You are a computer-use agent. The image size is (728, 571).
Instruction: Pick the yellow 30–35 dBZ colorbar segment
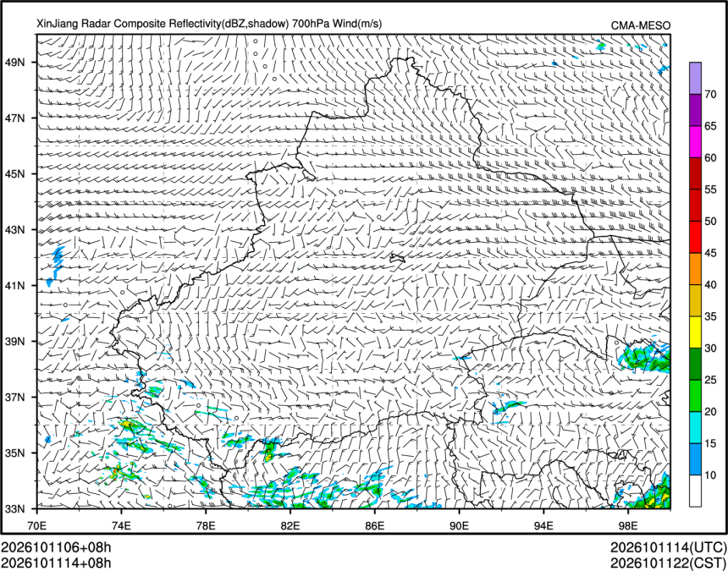click(695, 332)
